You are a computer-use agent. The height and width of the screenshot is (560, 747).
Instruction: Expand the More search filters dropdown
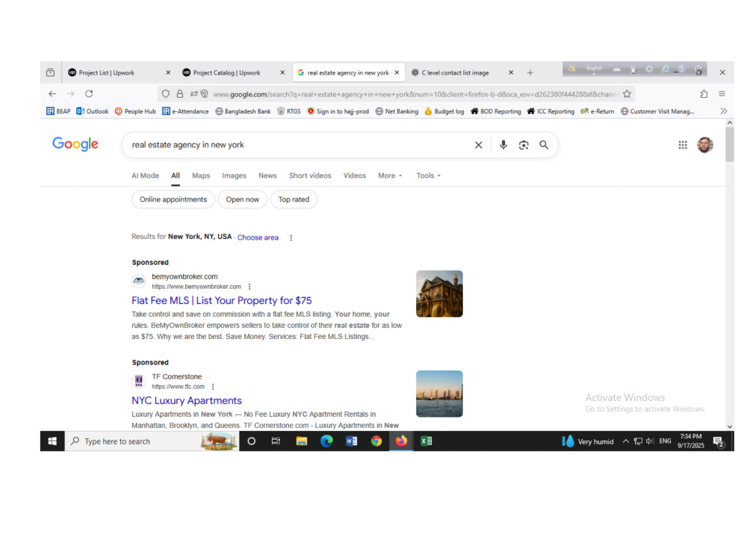point(390,175)
